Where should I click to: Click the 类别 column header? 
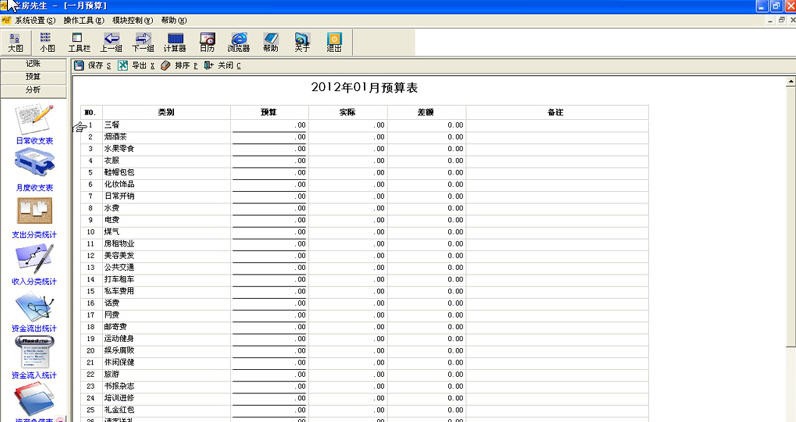point(167,112)
